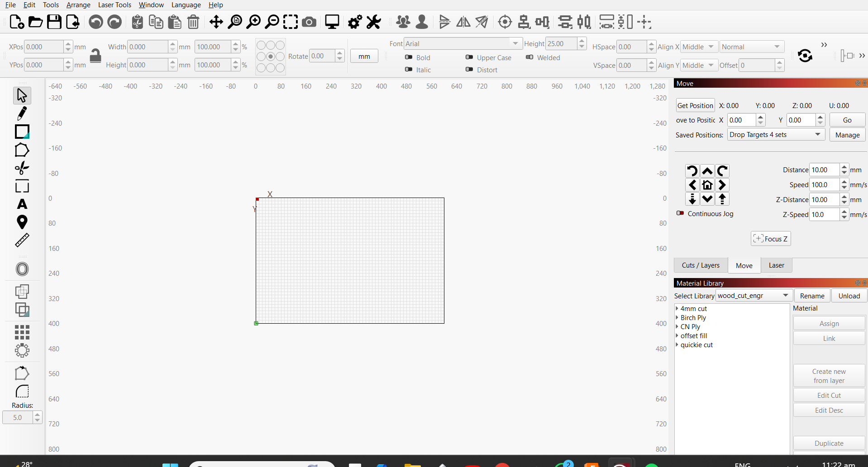The width and height of the screenshot is (868, 467).
Task: Enable the Continuous Jog toggle
Action: pos(680,213)
